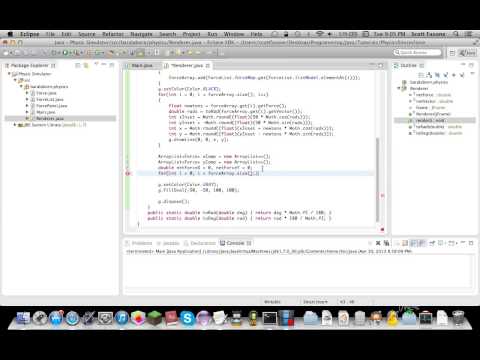Toggle Hide Local Types in Outline toolbar
Viewport: 480px width, 360px height.
click(462, 75)
